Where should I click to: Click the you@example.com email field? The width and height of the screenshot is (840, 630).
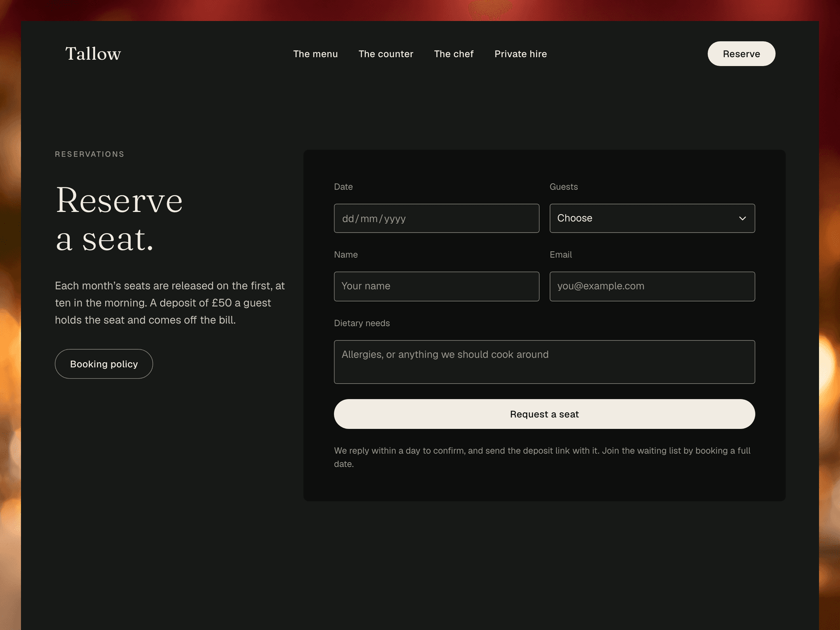click(x=652, y=286)
